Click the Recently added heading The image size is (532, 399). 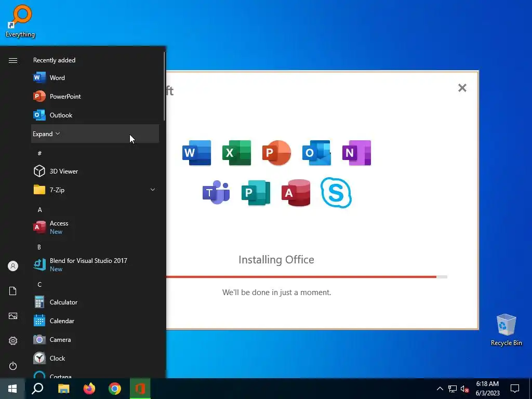pyautogui.click(x=54, y=60)
